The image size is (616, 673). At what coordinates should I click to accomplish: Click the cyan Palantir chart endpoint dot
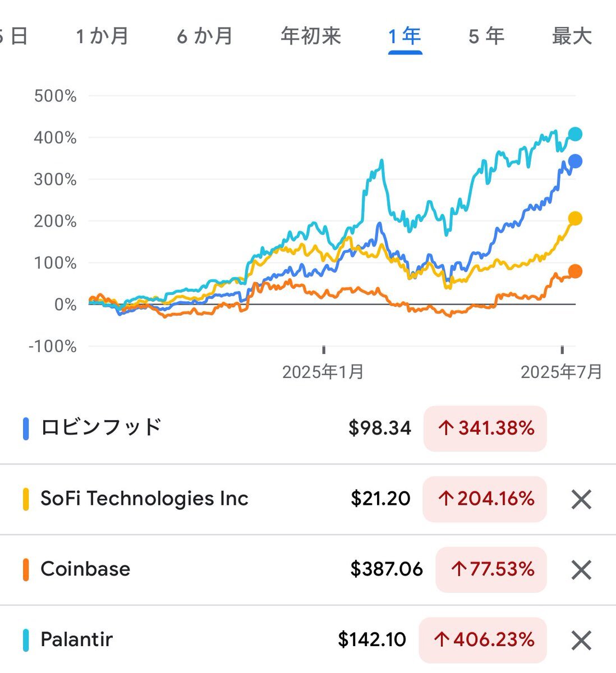click(x=575, y=134)
